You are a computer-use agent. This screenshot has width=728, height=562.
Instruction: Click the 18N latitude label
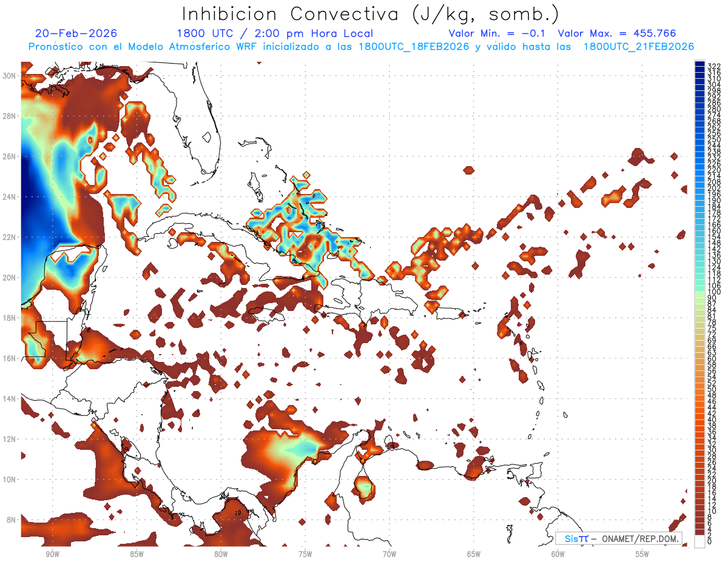10,318
